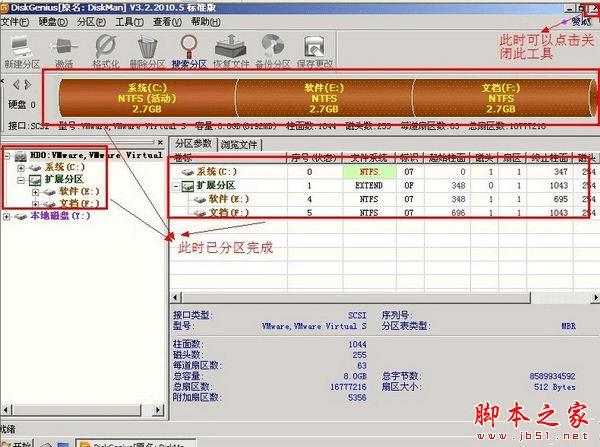Expand 文档(F:) in the disk tree

pos(35,204)
